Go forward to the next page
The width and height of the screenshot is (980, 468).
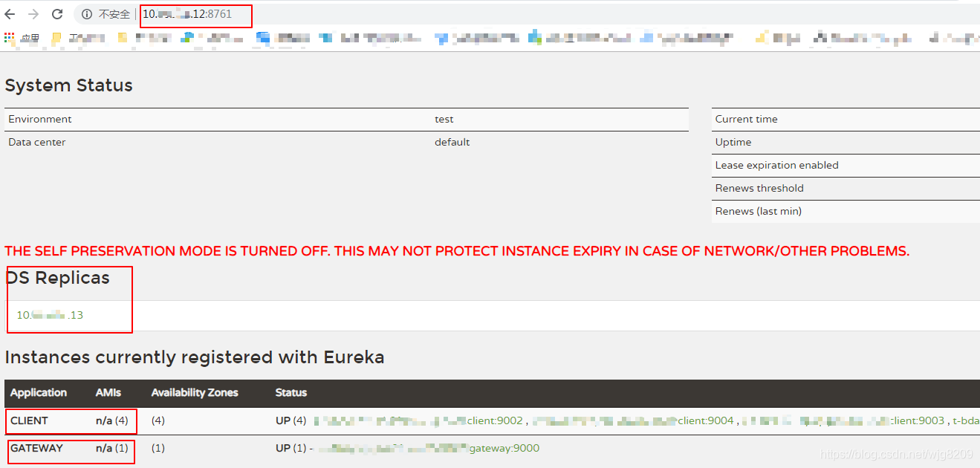coord(33,14)
